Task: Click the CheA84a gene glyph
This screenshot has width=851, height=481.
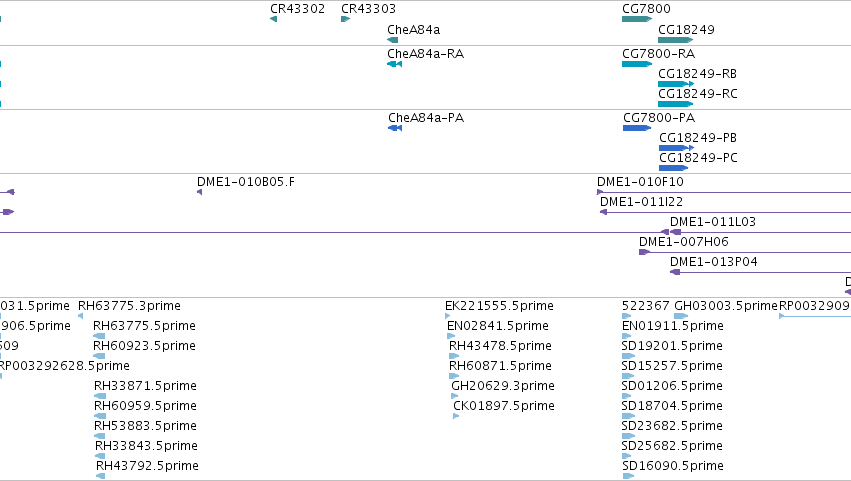Action: [392, 40]
